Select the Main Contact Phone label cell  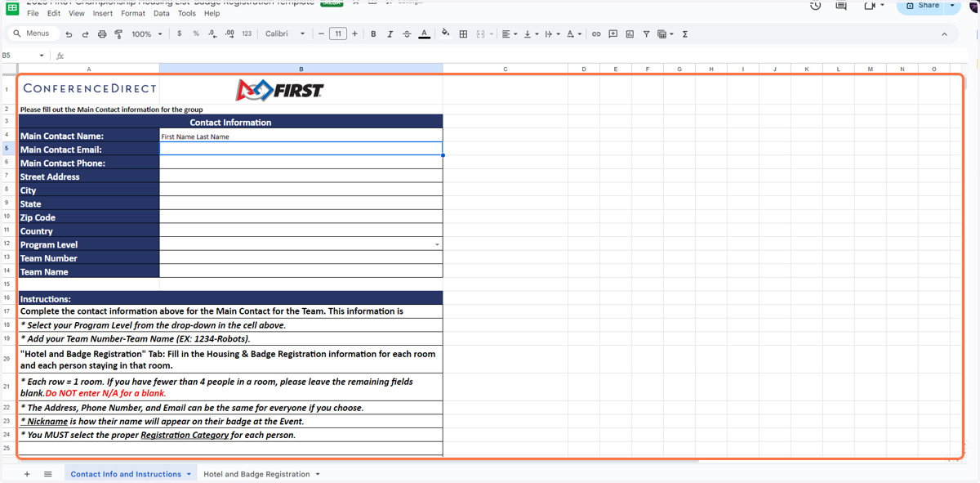click(89, 163)
